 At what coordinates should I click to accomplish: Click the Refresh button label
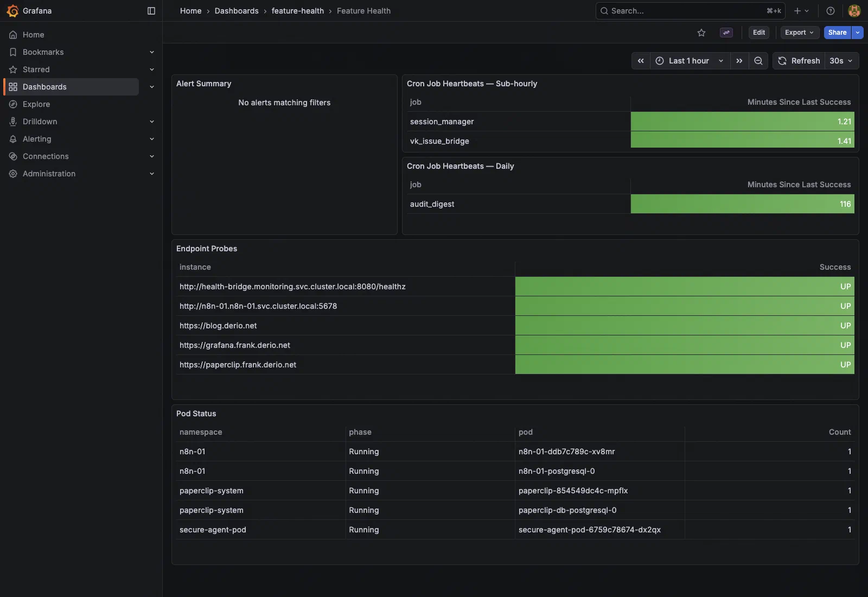805,61
